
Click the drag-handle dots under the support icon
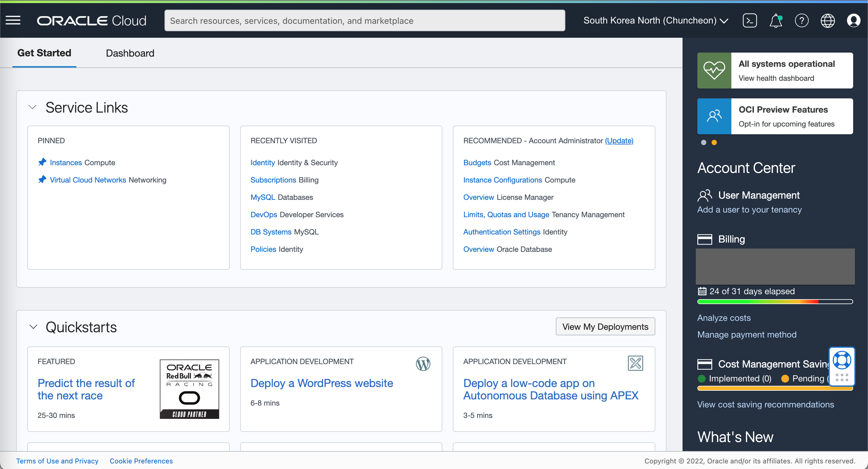(x=842, y=378)
